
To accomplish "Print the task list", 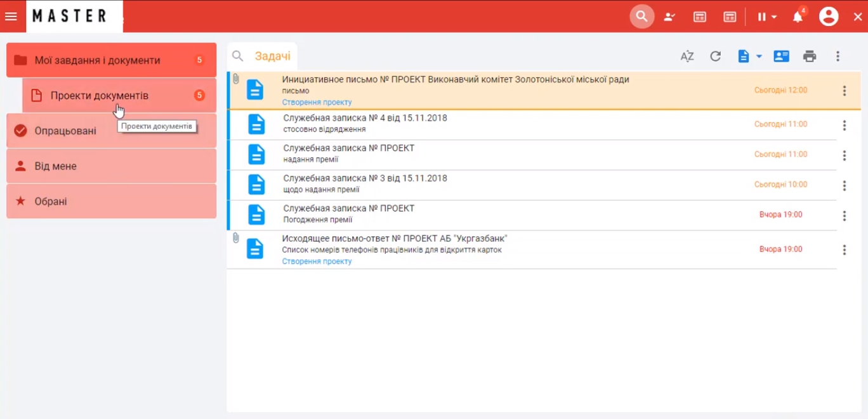I will pyautogui.click(x=810, y=56).
